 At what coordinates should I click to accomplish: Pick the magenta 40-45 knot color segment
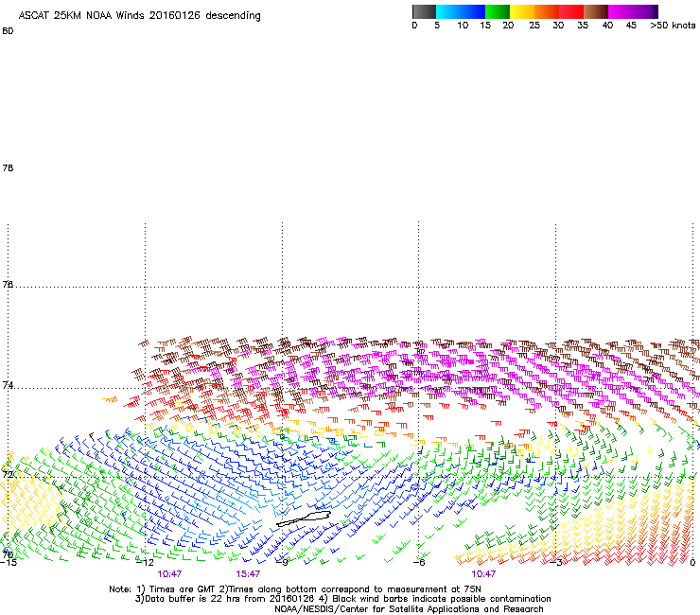click(x=621, y=11)
